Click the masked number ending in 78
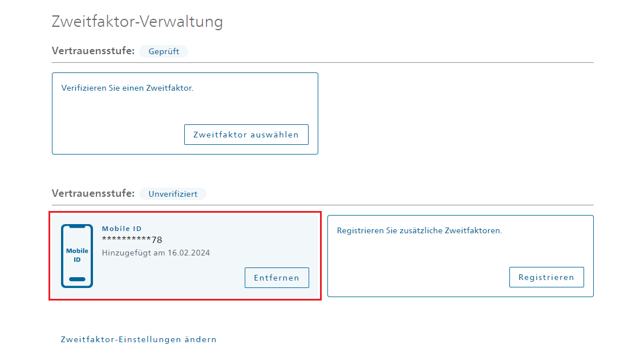Viewport: 644px width, 353px height. click(x=132, y=240)
